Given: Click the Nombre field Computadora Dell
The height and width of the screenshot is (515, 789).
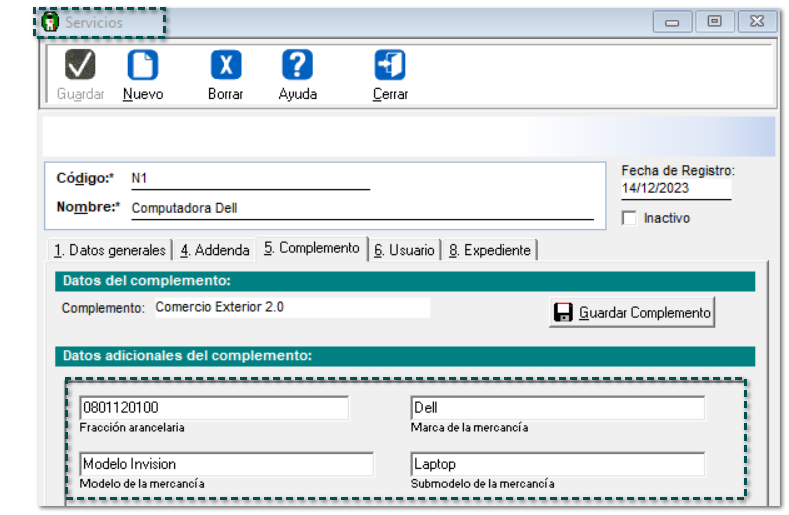Looking at the screenshot, I should pyautogui.click(x=362, y=208).
